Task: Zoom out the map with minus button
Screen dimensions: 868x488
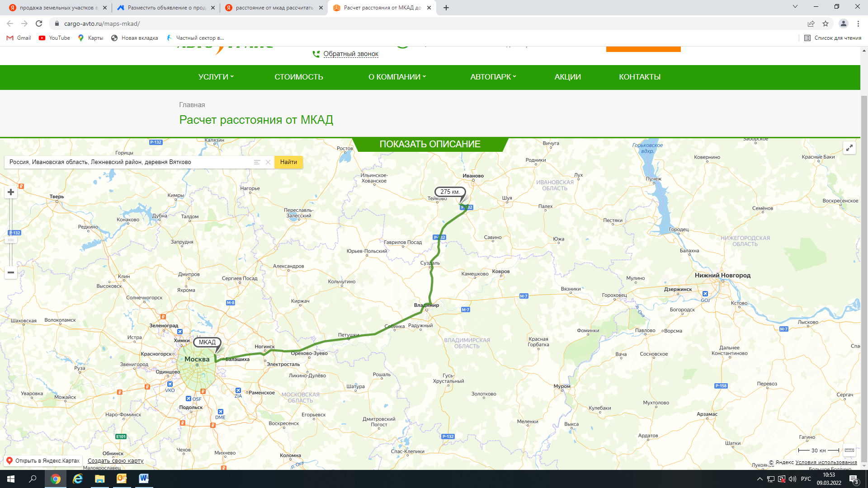Action: pyautogui.click(x=11, y=272)
